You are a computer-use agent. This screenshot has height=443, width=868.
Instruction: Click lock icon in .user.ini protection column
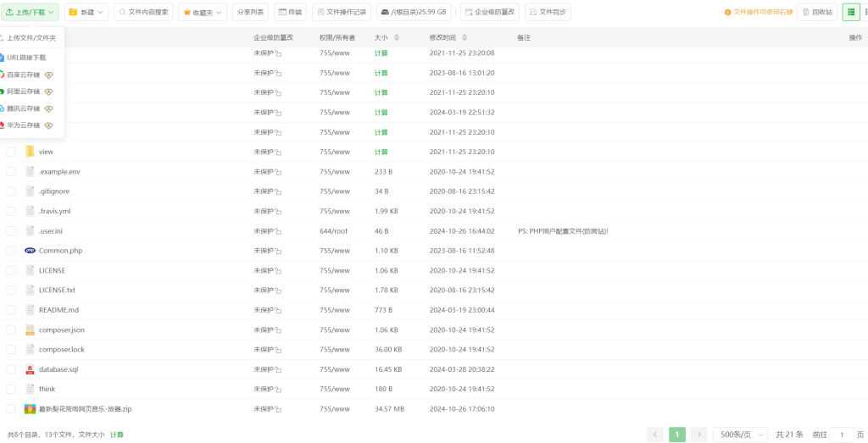coord(278,231)
